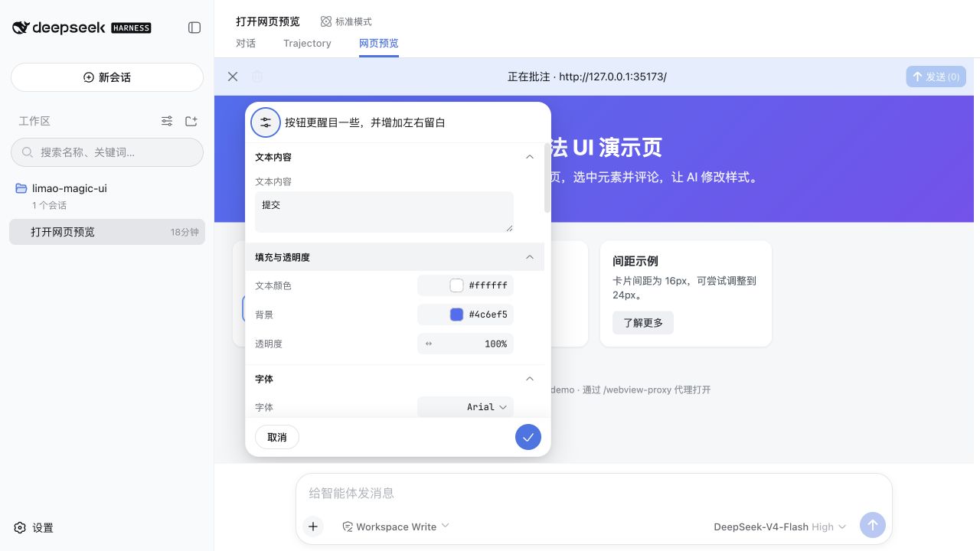980x551 pixels.
Task: Open the 打开网页预览 conversation row
Action: coord(107,232)
